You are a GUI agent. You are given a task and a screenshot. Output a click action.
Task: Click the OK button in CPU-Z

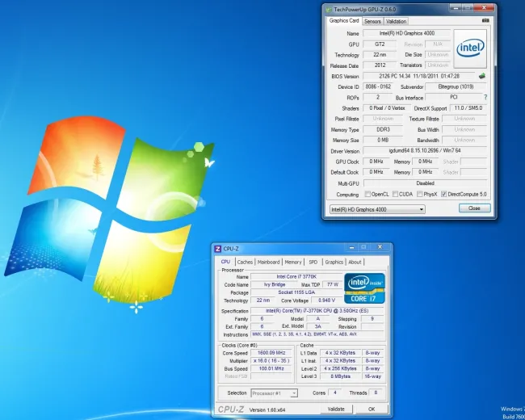[x=372, y=409]
